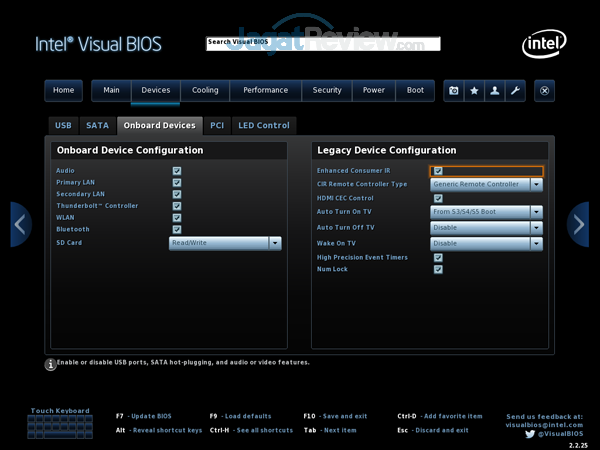The image size is (600, 450).
Task: Click the info icon beside help text
Action: [50, 364]
